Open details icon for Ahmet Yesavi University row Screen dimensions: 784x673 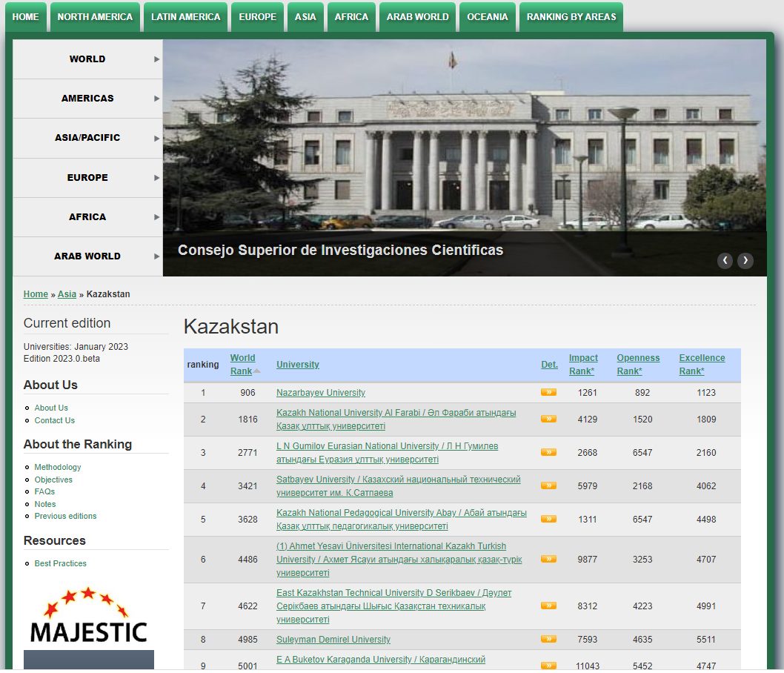[x=548, y=559]
